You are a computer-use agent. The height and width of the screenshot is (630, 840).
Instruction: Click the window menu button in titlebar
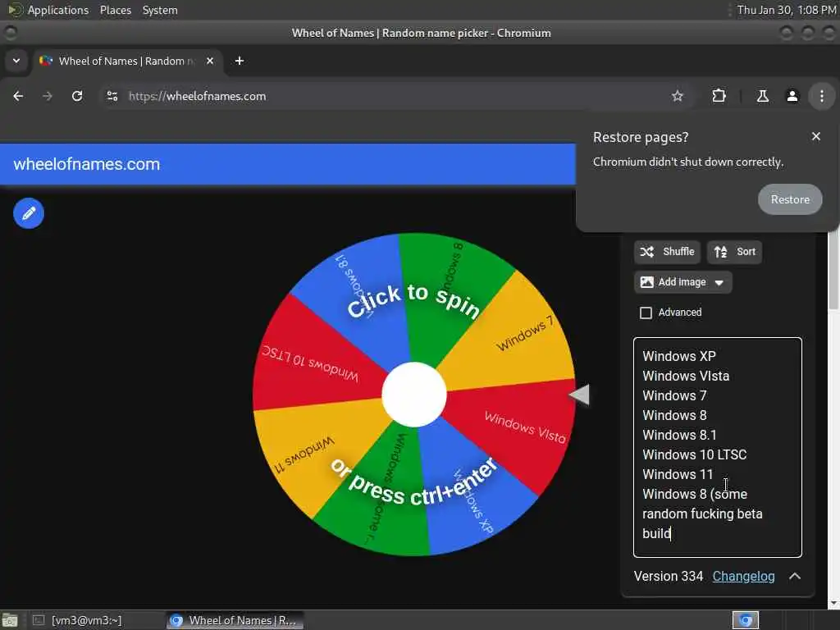tap(10, 33)
